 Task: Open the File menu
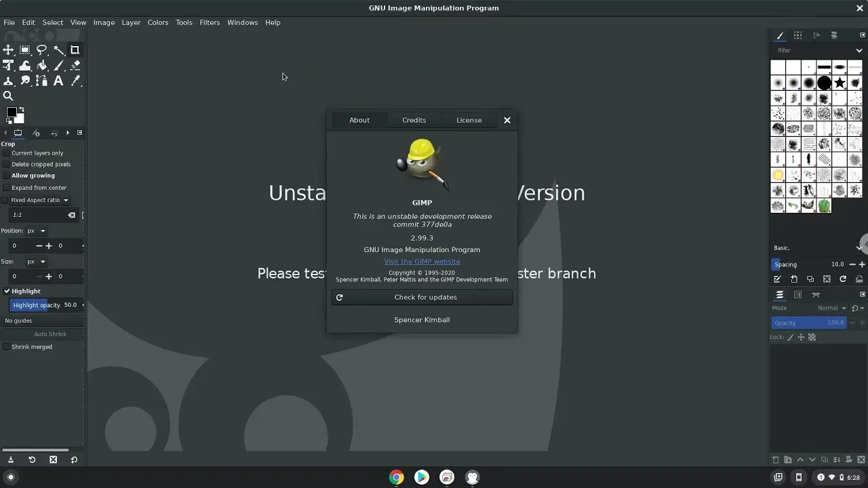pos(9,22)
